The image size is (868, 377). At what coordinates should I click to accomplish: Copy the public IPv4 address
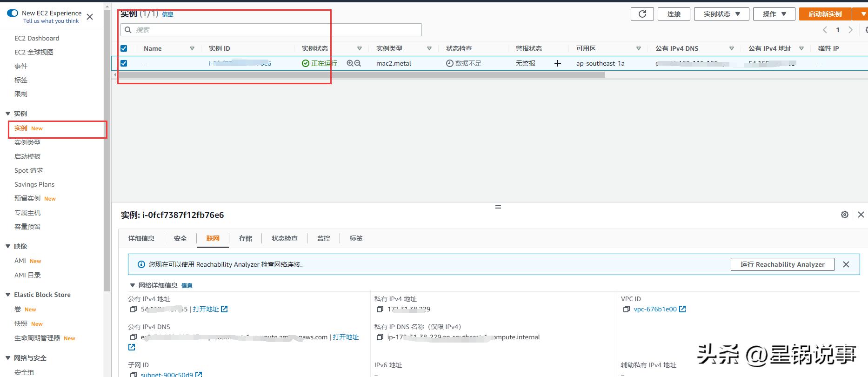point(134,309)
